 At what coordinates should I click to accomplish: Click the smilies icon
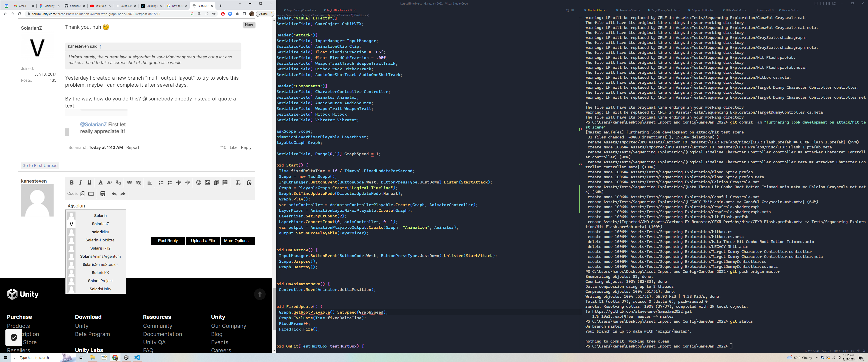(198, 183)
